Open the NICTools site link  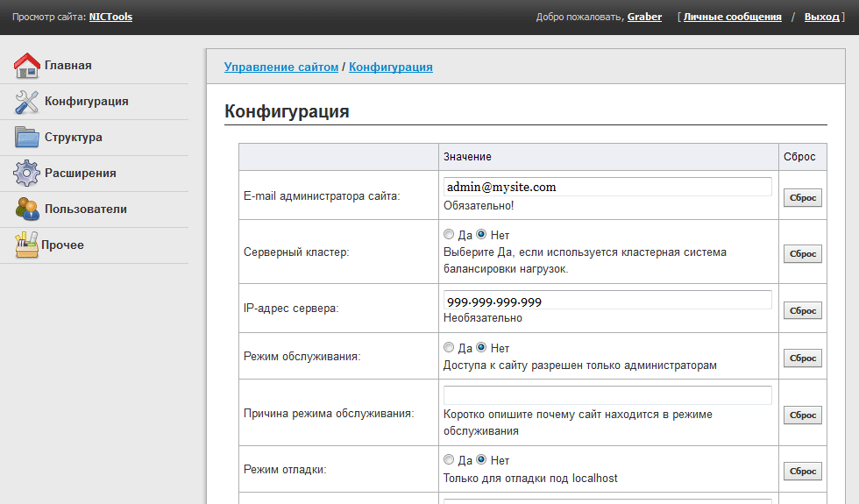pos(110,17)
